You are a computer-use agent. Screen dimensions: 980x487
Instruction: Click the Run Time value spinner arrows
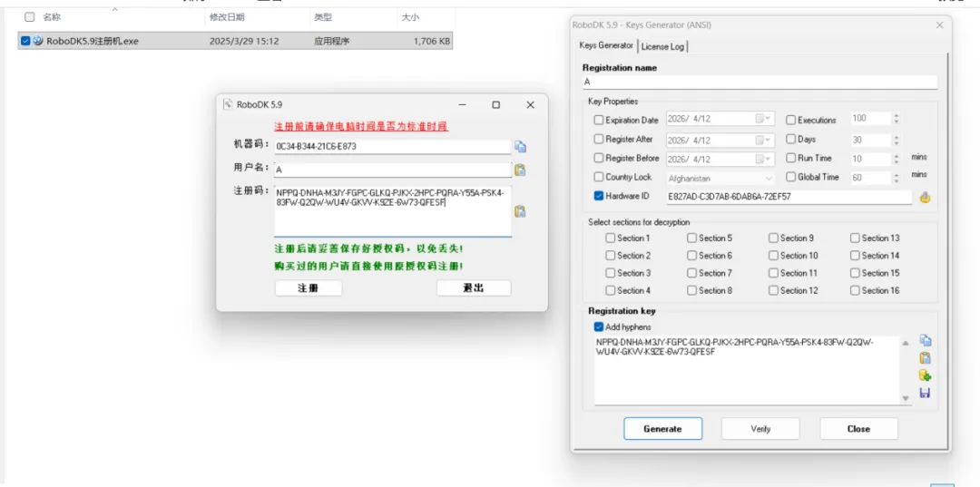click(897, 159)
